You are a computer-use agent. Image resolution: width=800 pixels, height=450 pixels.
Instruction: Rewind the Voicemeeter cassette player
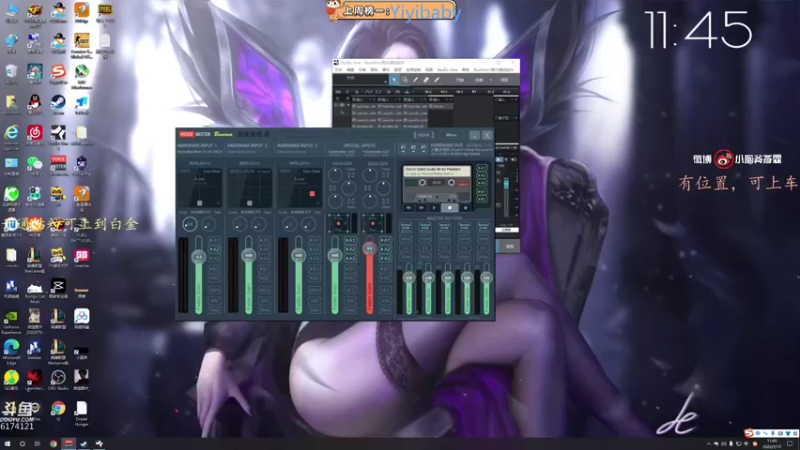[408, 208]
